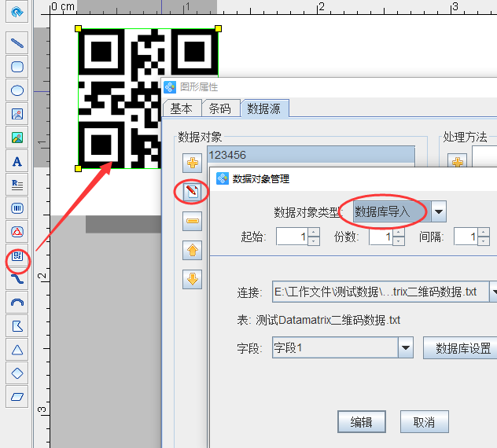Switch to the 条码 tab

(x=220, y=108)
